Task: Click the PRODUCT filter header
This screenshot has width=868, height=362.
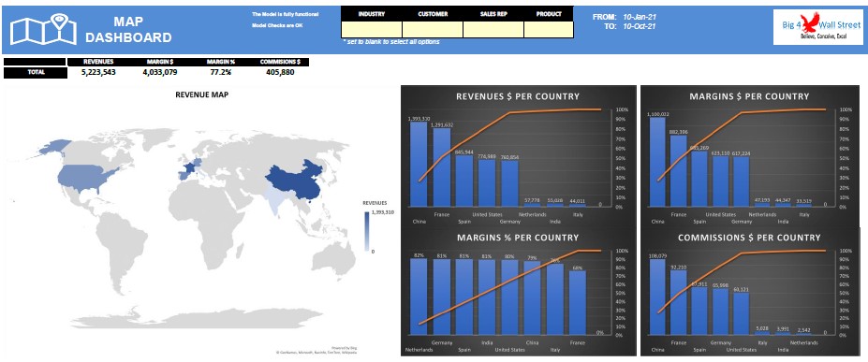Action: pos(549,14)
